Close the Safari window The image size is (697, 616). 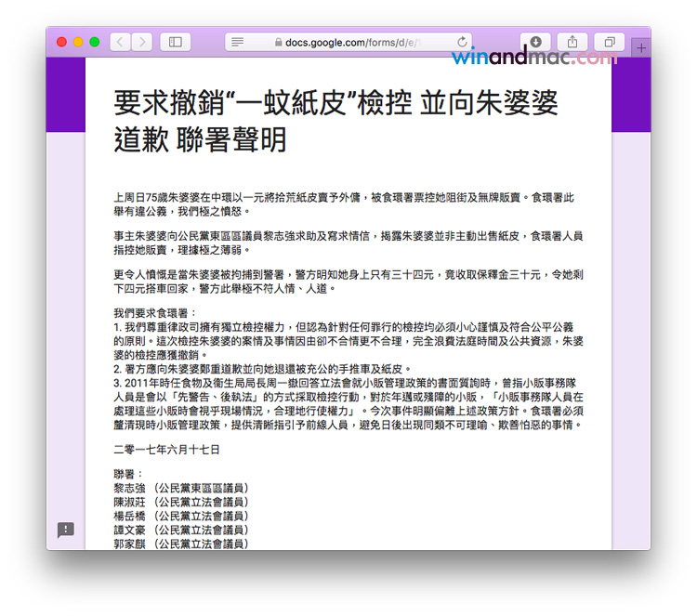coord(62,42)
